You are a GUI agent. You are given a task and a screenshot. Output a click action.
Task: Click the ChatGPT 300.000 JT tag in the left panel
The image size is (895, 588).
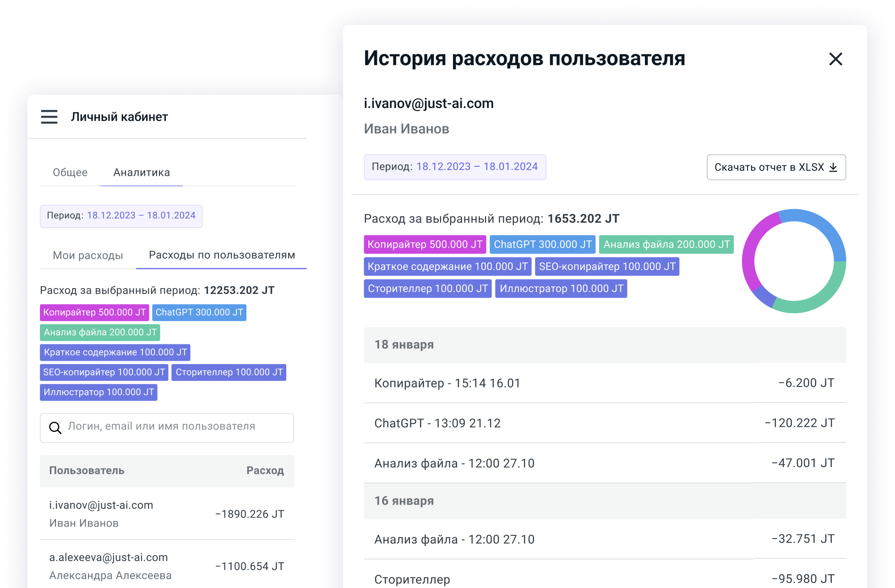click(199, 312)
